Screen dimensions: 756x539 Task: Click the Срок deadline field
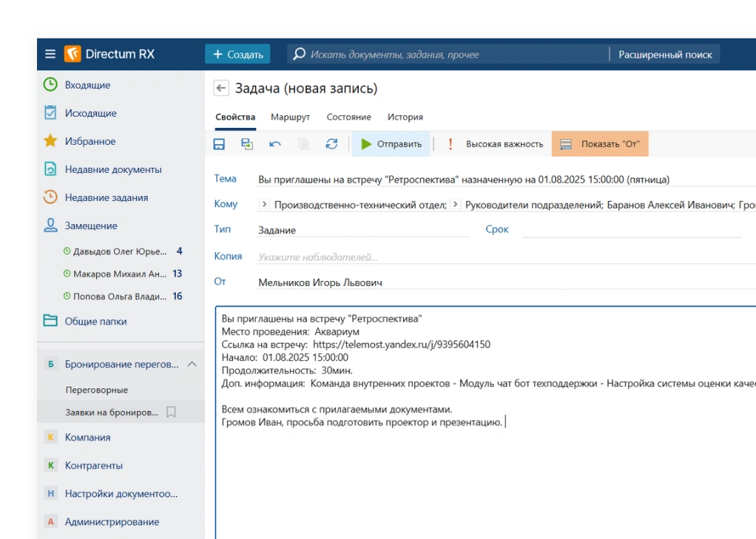pos(631,230)
